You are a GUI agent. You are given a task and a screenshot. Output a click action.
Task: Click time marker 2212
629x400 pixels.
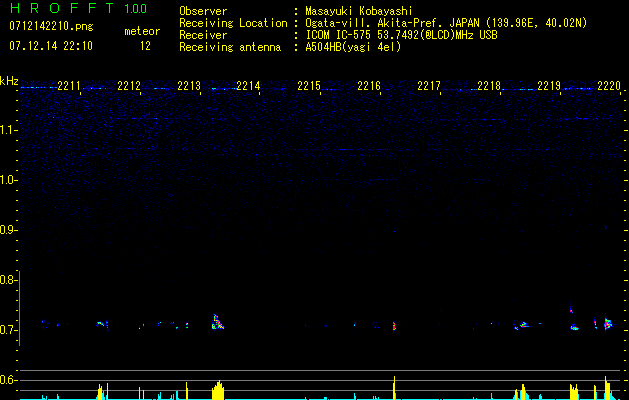[129, 86]
